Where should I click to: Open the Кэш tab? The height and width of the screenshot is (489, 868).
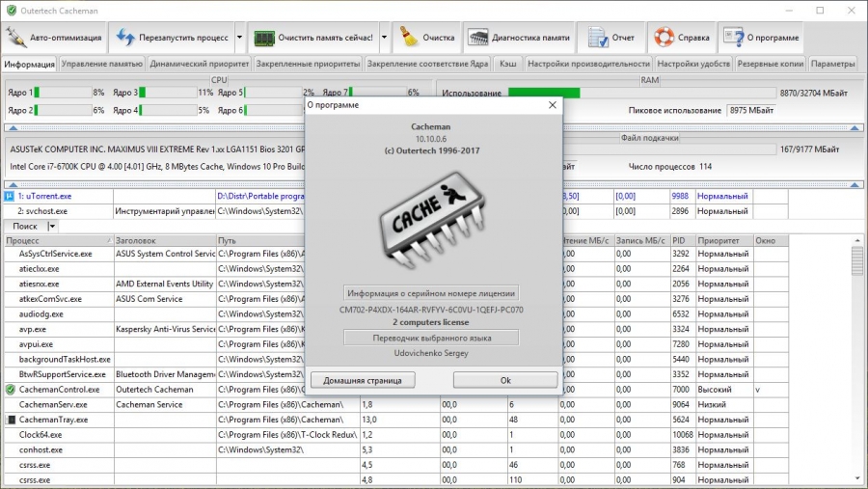point(507,64)
